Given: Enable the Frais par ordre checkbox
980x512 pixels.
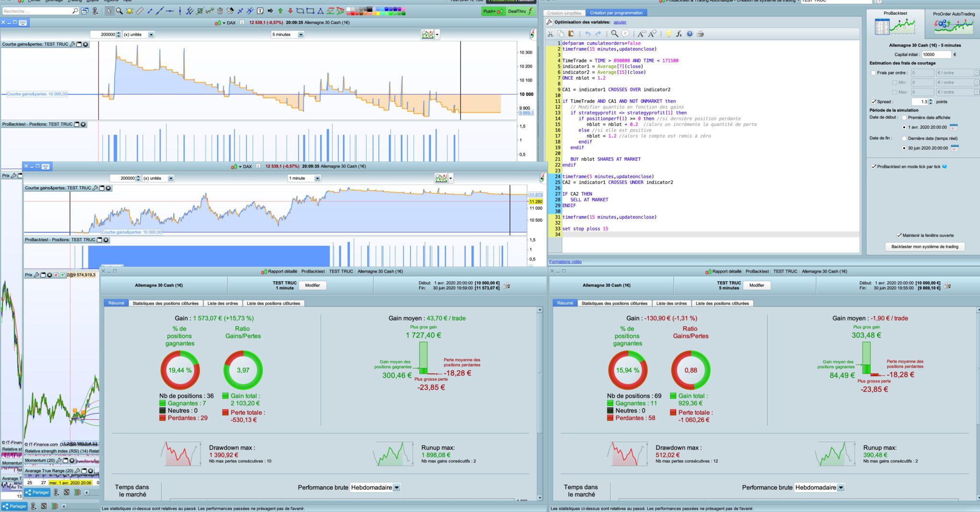Looking at the screenshot, I should point(873,73).
